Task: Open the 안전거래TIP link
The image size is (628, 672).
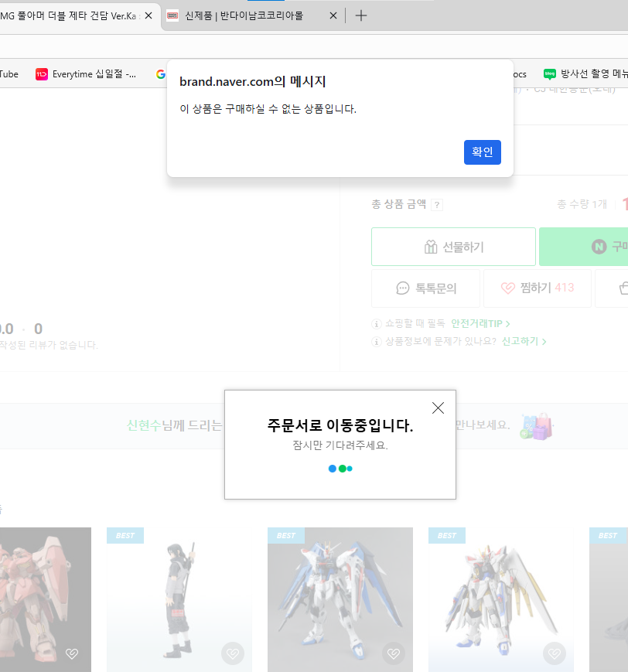Action: (480, 324)
